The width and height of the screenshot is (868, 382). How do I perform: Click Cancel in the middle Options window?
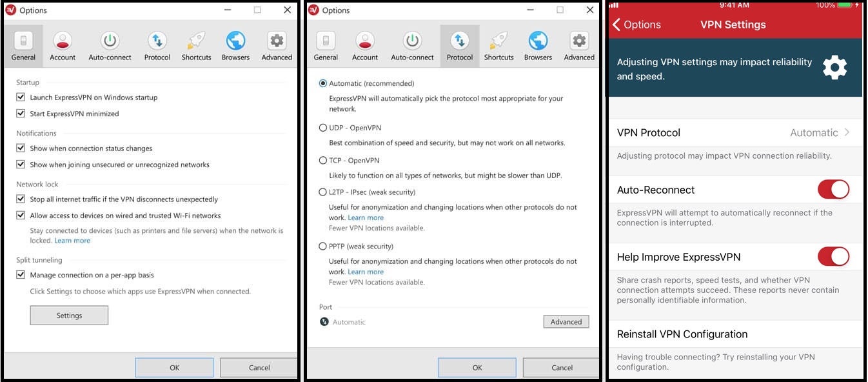click(562, 367)
